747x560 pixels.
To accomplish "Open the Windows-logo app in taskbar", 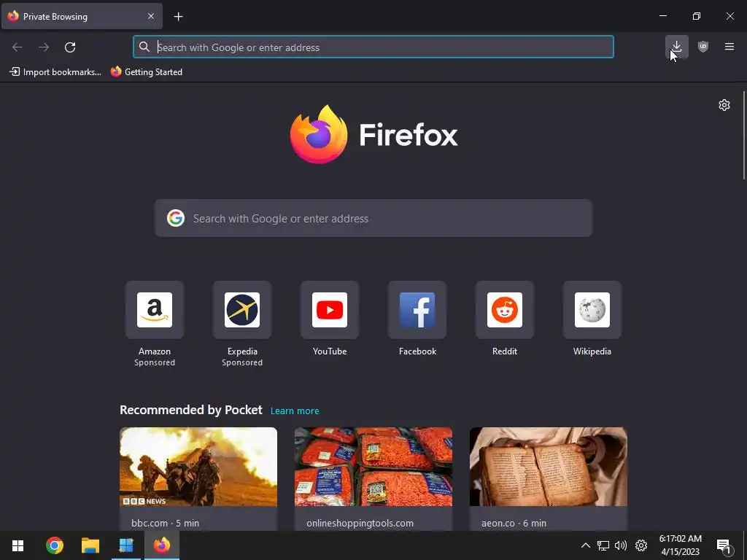I will [126, 545].
